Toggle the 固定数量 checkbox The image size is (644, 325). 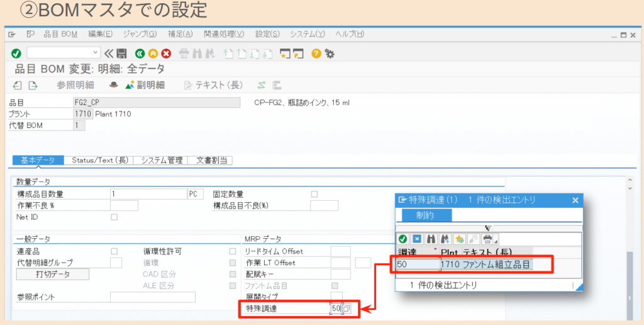click(314, 194)
